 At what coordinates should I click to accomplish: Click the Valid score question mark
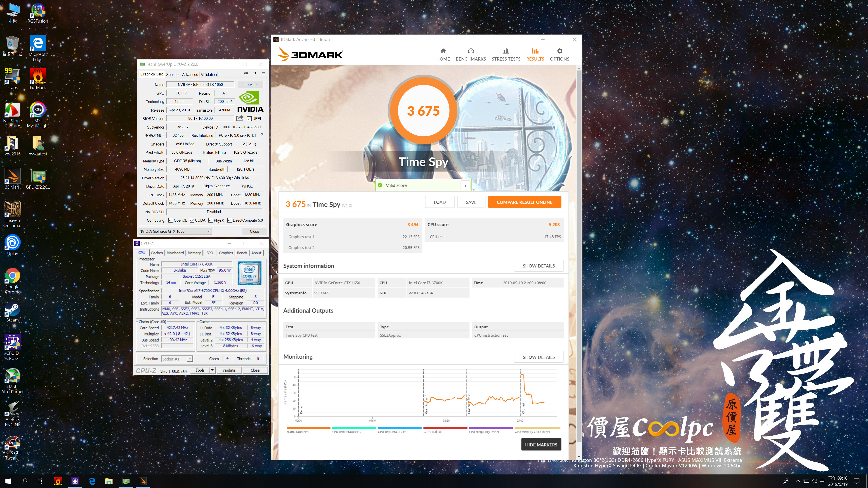click(465, 185)
